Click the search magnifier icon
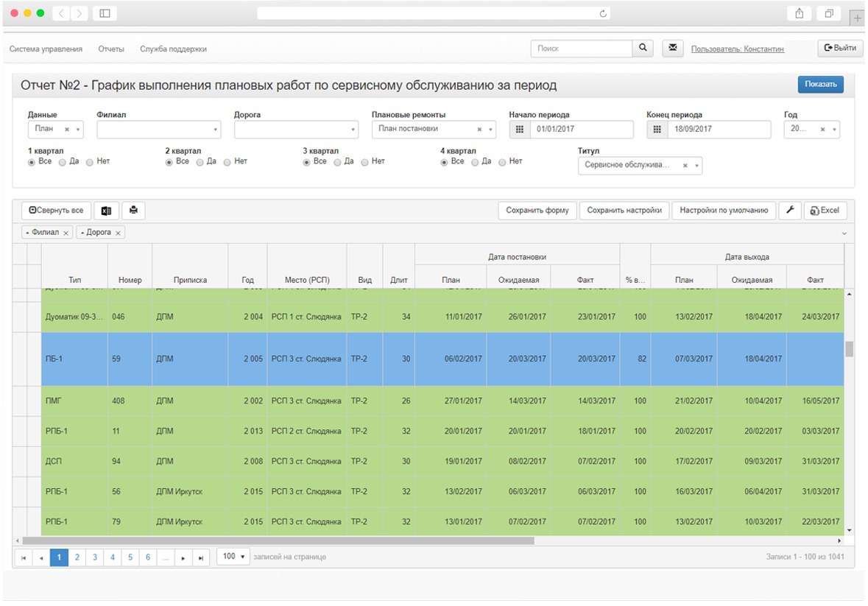This screenshot has width=868, height=606. 643,48
